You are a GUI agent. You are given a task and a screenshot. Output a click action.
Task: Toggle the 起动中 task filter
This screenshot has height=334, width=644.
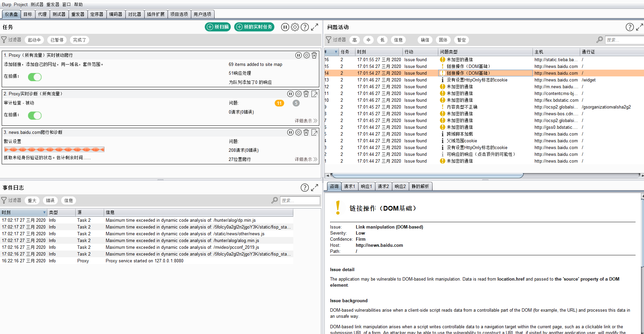click(34, 40)
